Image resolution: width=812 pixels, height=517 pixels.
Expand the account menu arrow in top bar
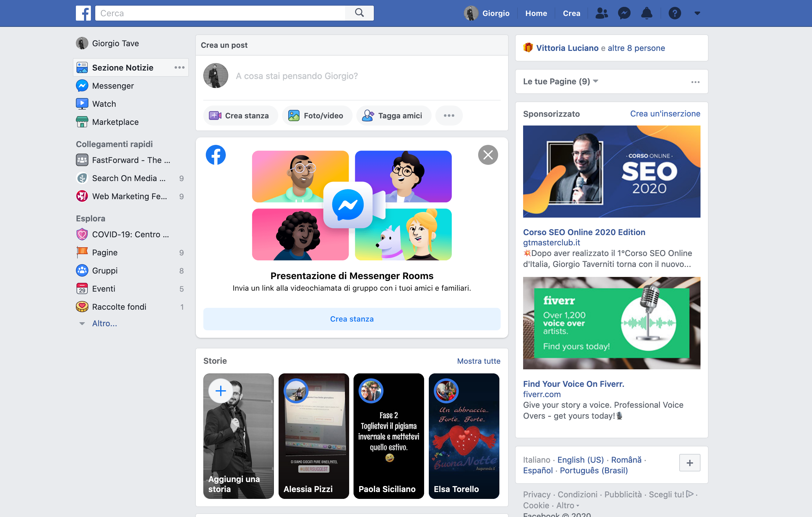pyautogui.click(x=697, y=13)
